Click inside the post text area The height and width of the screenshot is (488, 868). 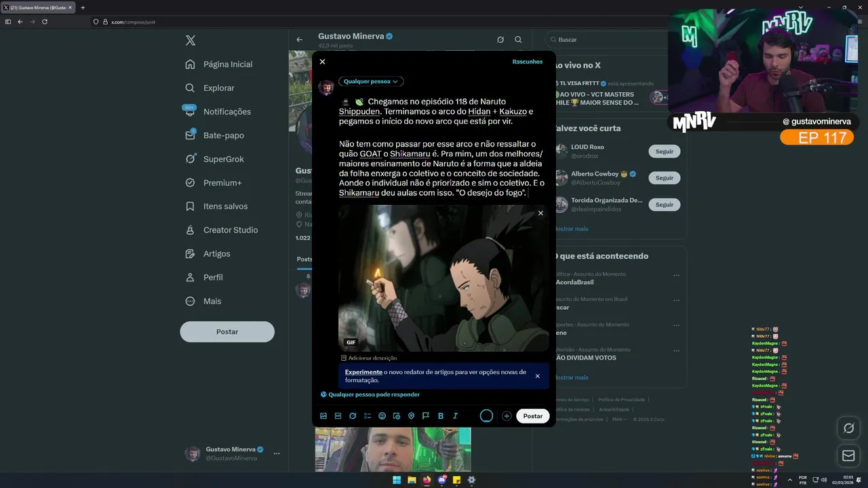tap(442, 148)
